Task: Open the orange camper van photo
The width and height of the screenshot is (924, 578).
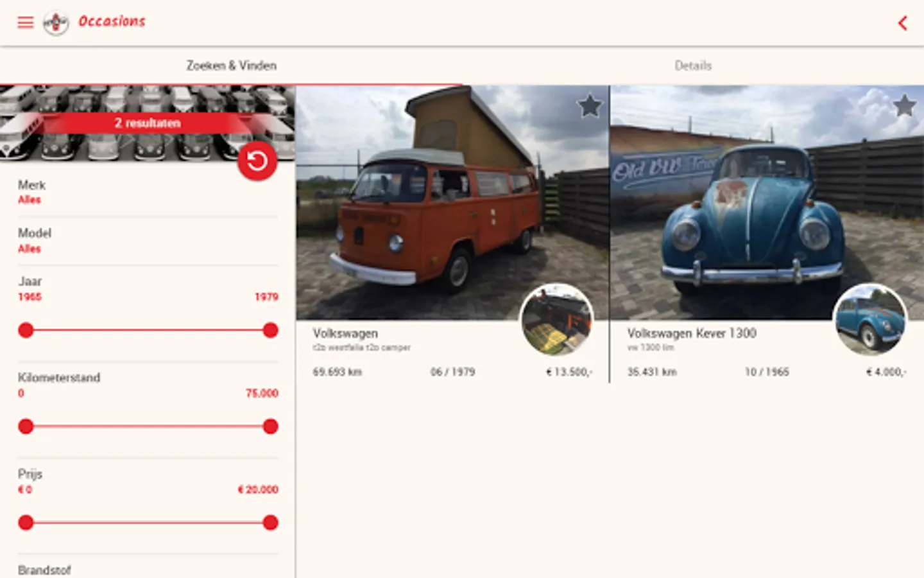Action: pos(452,202)
